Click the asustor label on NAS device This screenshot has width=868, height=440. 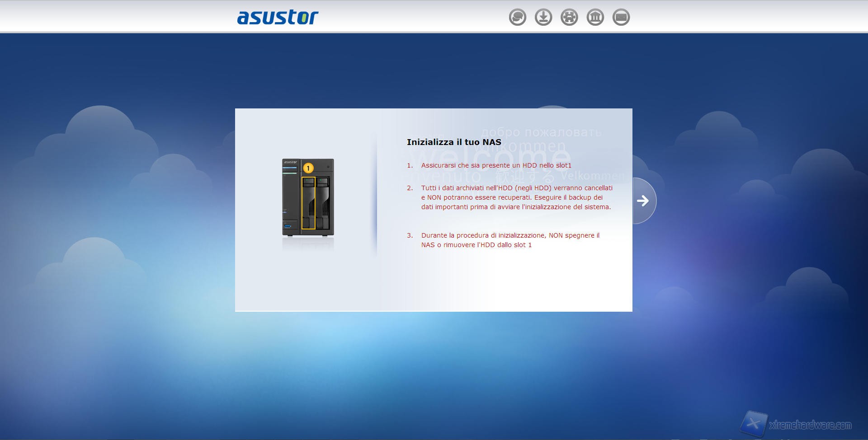pos(290,162)
